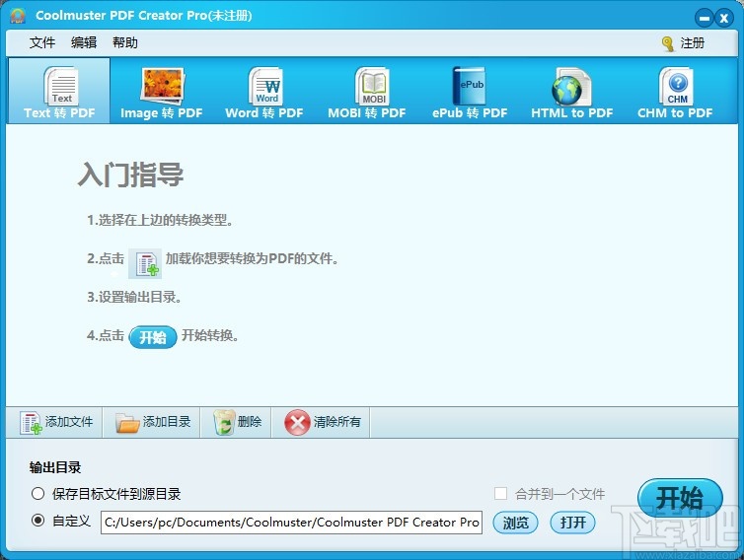The height and width of the screenshot is (560, 744).
Task: Click the 入门指导 heading text
Action: coord(130,175)
